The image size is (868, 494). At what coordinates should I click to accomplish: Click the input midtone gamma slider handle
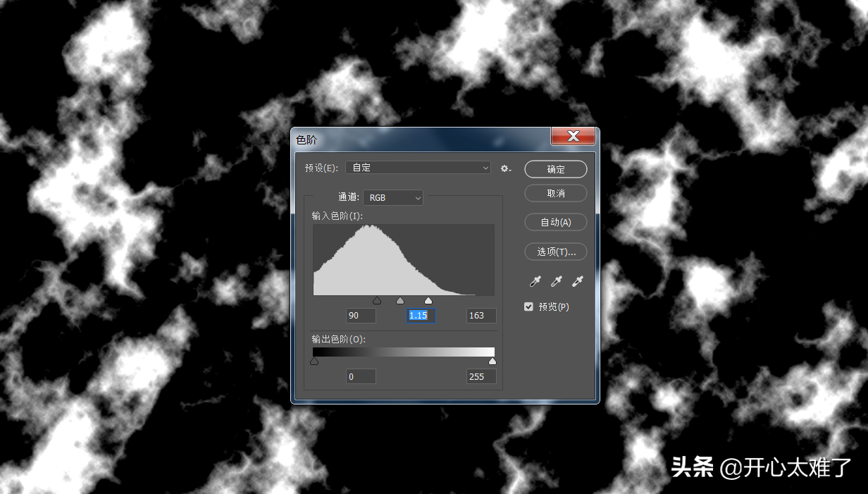pyautogui.click(x=400, y=301)
